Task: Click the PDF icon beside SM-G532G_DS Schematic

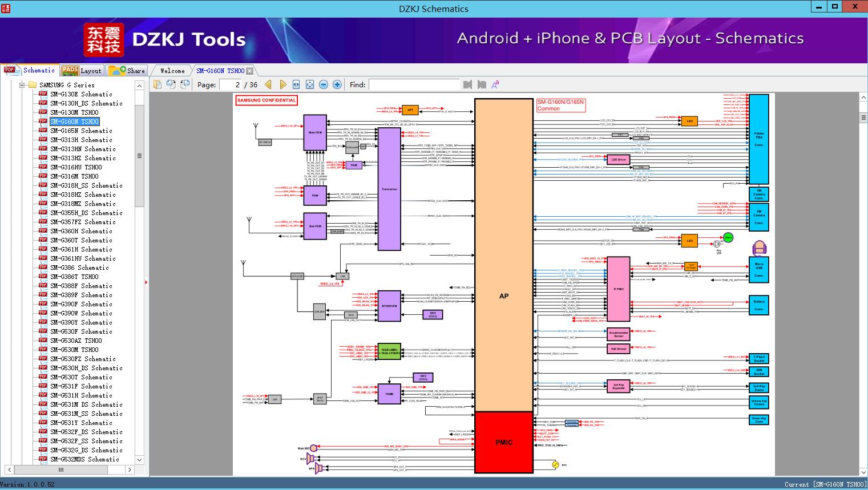Action: point(43,450)
